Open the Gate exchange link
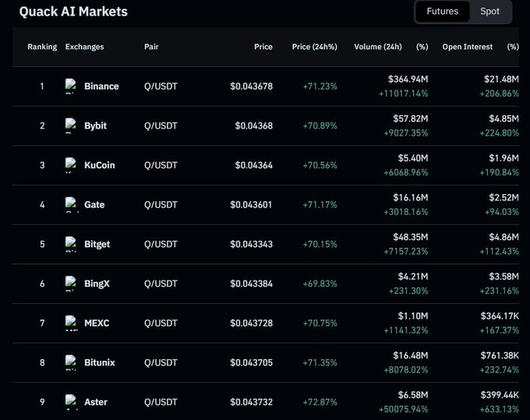530x420 pixels. pyautogui.click(x=94, y=205)
